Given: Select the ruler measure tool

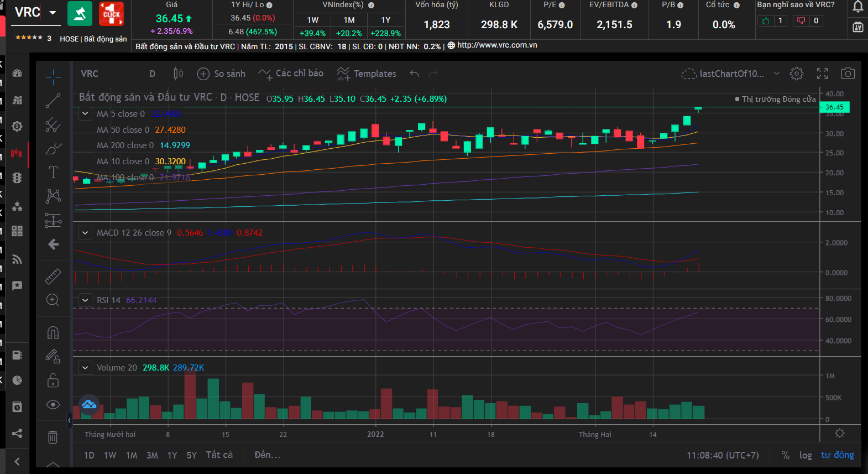Looking at the screenshot, I should coord(53,276).
